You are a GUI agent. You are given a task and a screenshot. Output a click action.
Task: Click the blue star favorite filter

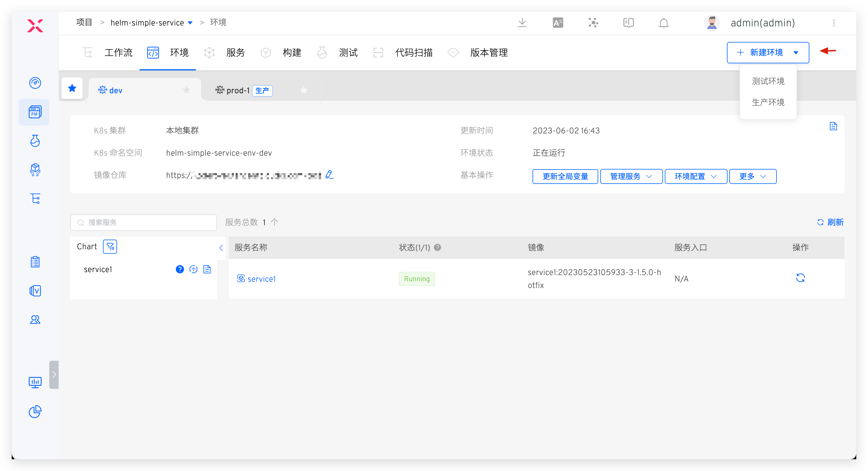(72, 88)
